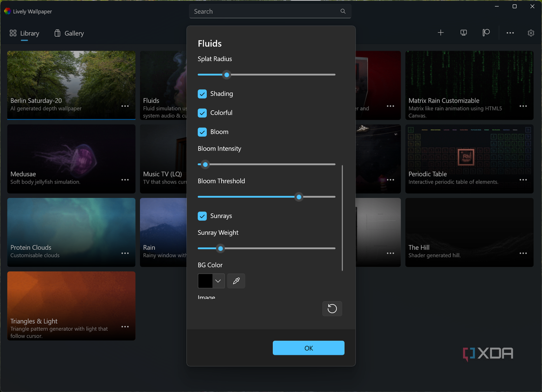Viewport: 542px width, 392px height.
Task: Open options for Matrix Rain Customizable wallpaper
Action: (x=523, y=106)
